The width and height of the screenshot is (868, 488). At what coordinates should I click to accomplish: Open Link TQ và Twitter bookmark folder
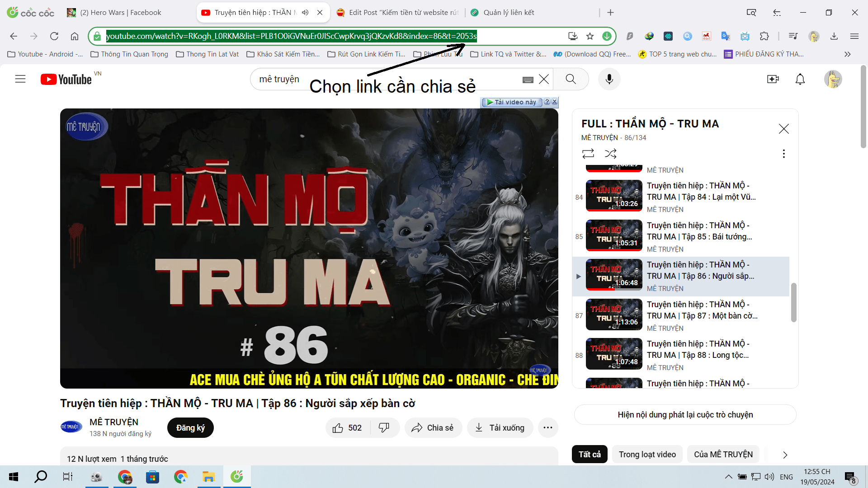point(509,54)
